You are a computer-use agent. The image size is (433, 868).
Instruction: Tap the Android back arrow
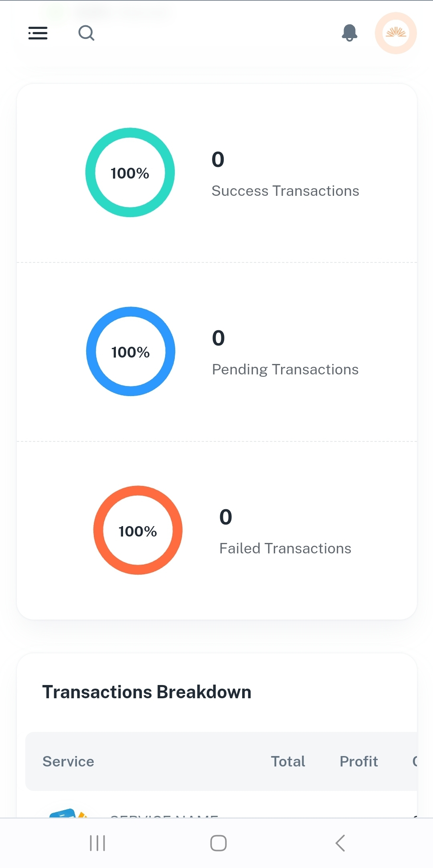click(340, 843)
